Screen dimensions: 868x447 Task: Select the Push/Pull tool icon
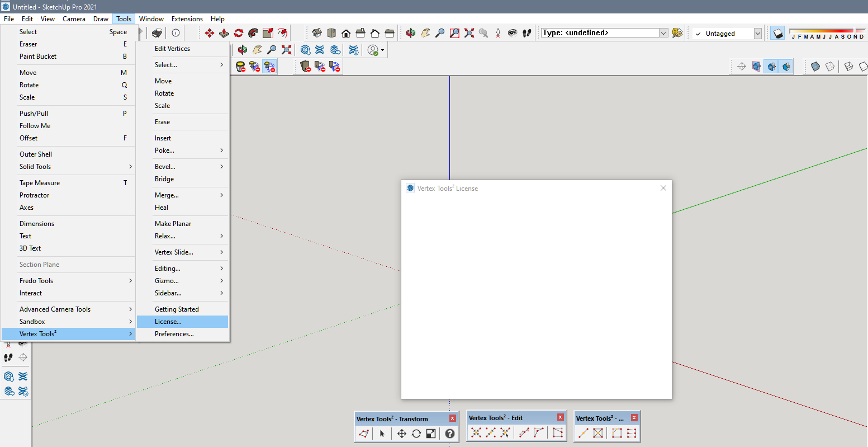coord(224,33)
